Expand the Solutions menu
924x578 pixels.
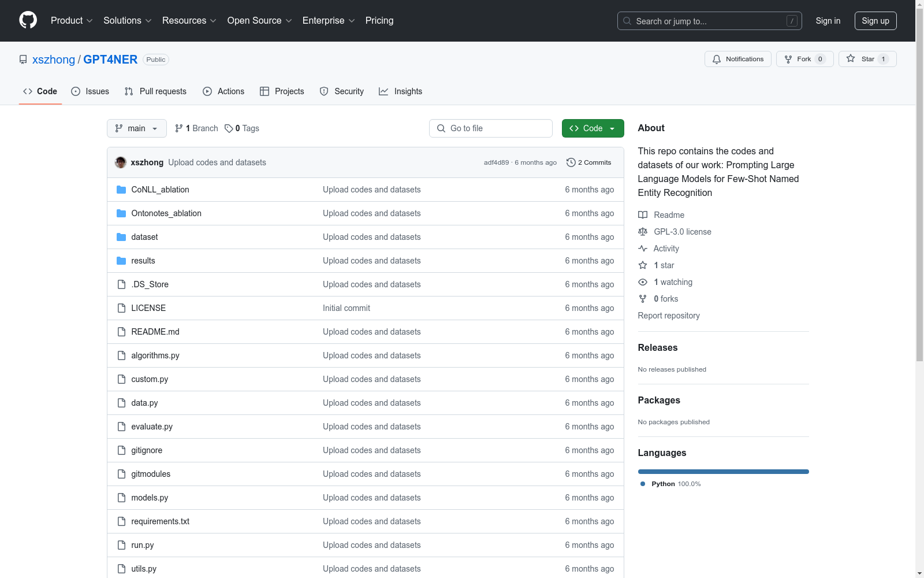click(x=128, y=20)
